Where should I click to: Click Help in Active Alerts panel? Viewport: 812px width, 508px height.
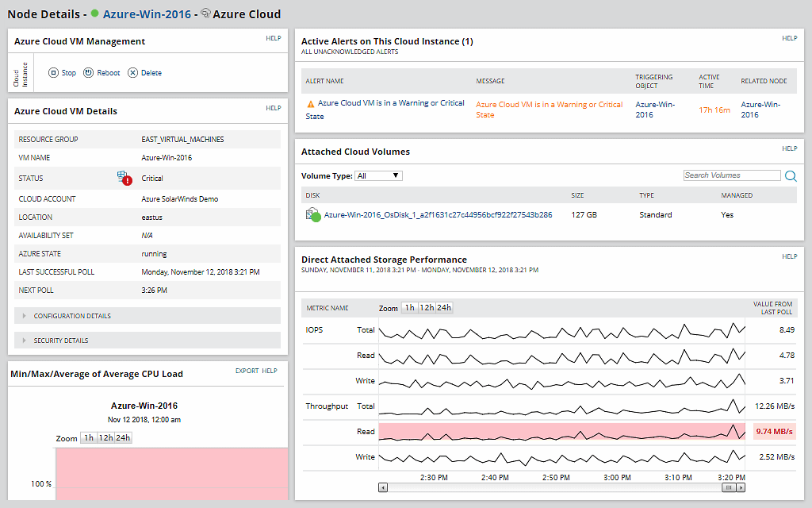pyautogui.click(x=789, y=38)
